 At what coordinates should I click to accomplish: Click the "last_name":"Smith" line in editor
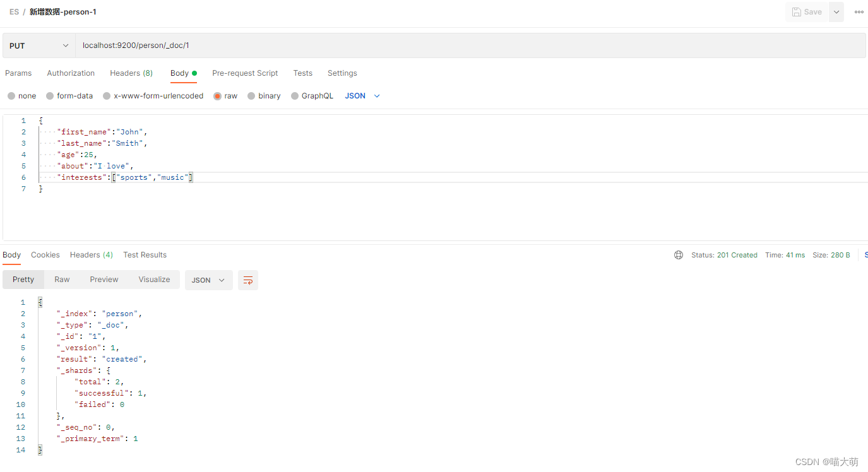click(x=102, y=143)
